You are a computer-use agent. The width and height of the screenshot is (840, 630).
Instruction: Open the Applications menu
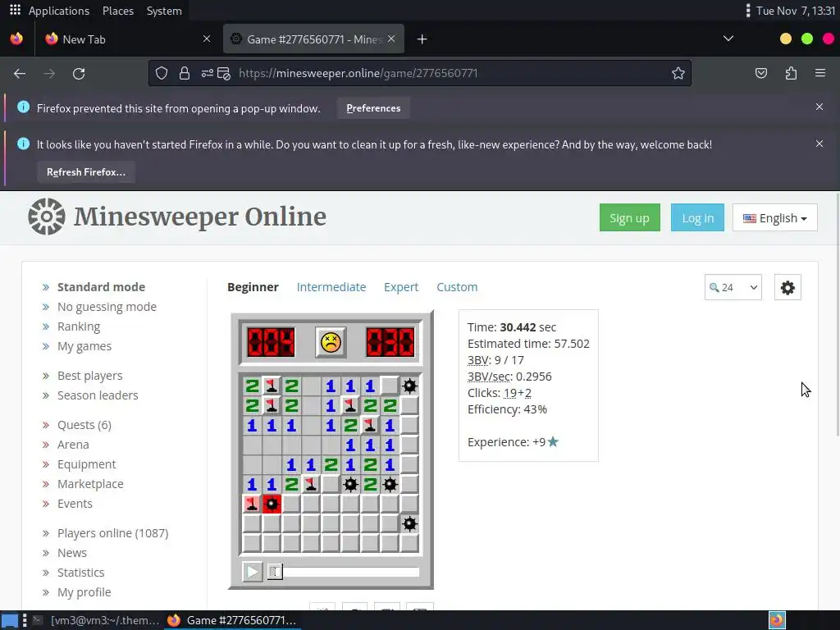pos(59,11)
